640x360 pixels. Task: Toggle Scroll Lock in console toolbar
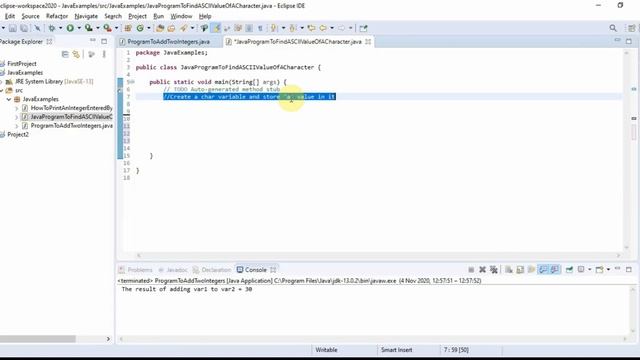pyautogui.click(x=520, y=270)
